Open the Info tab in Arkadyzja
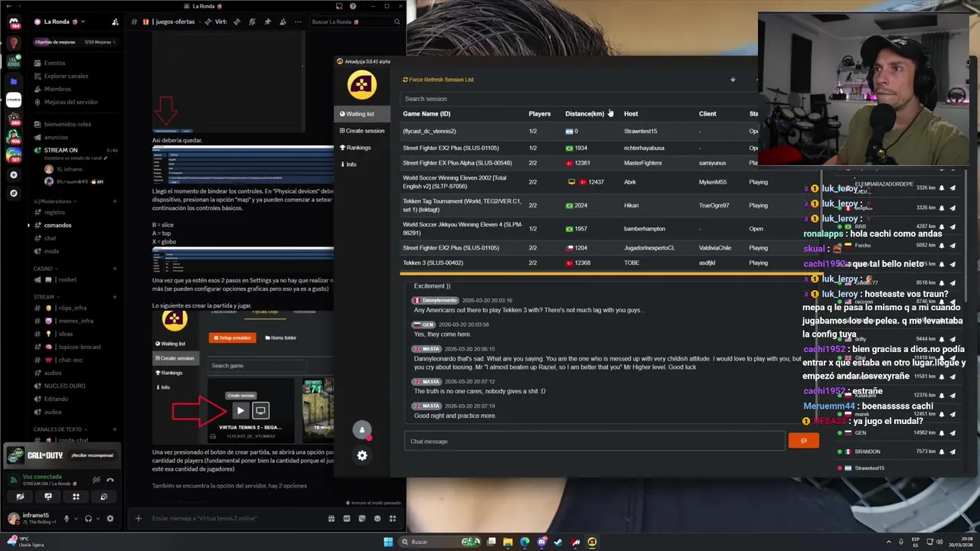 pyautogui.click(x=348, y=165)
